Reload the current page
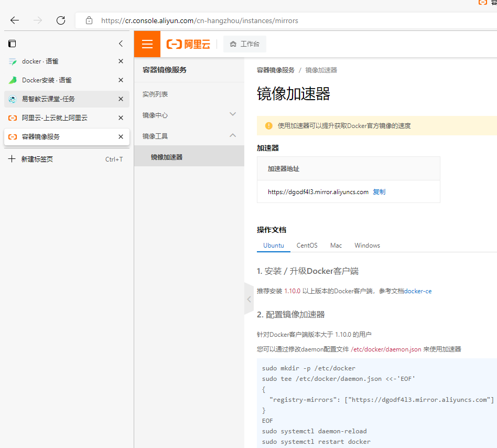This screenshot has height=448, width=497. [x=61, y=20]
